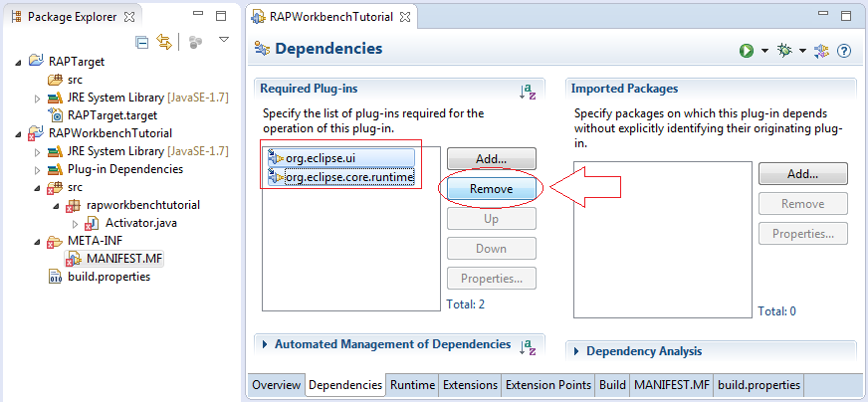Image resolution: width=868 pixels, height=402 pixels.
Task: Toggle sort icon in Automated Management section
Action: (527, 346)
